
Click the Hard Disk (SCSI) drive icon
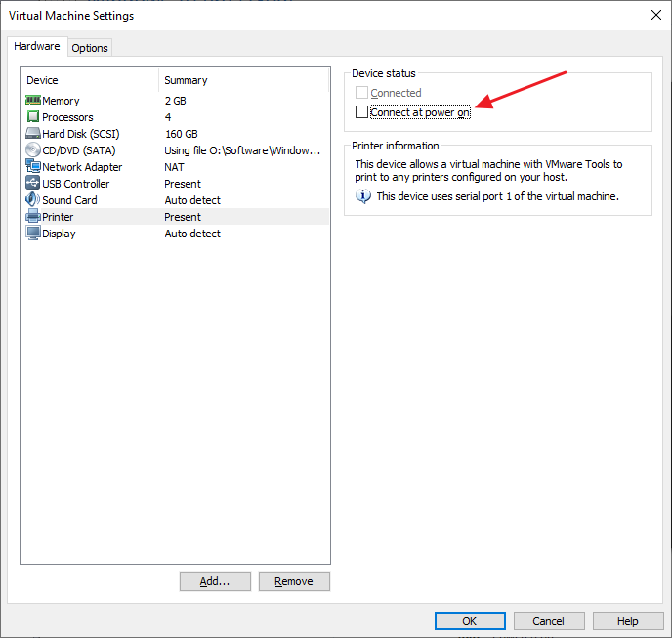(x=33, y=133)
